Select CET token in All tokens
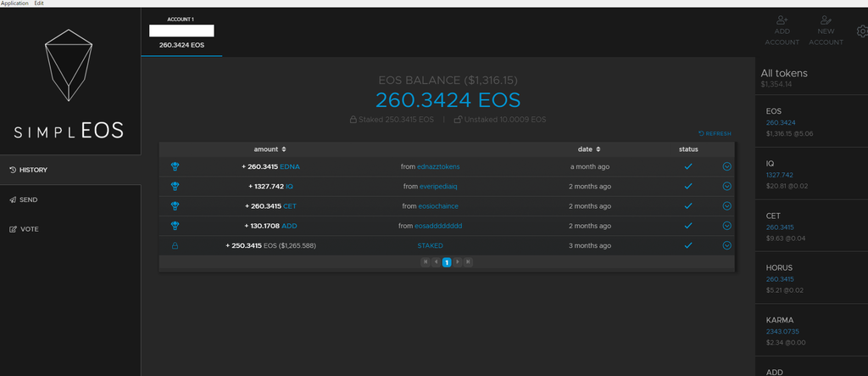The image size is (868, 376). tap(811, 227)
